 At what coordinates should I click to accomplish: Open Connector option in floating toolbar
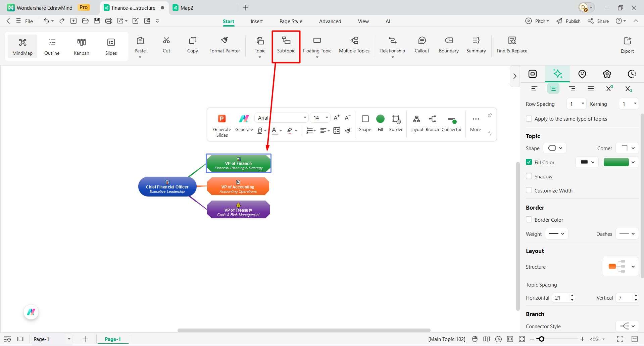(x=452, y=123)
